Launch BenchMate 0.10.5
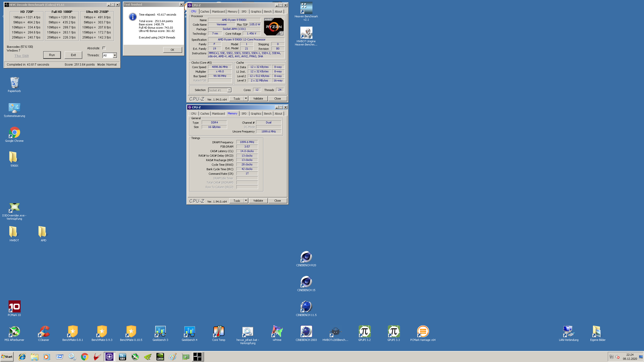The image size is (644, 362). pyautogui.click(x=131, y=333)
